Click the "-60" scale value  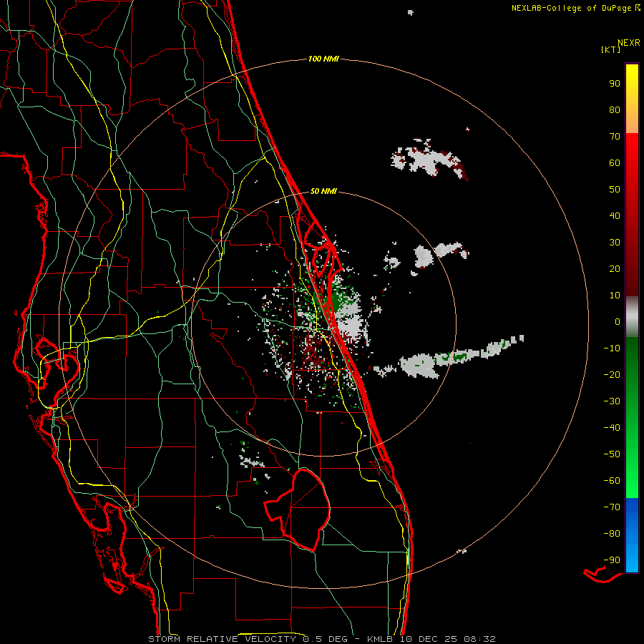point(612,481)
